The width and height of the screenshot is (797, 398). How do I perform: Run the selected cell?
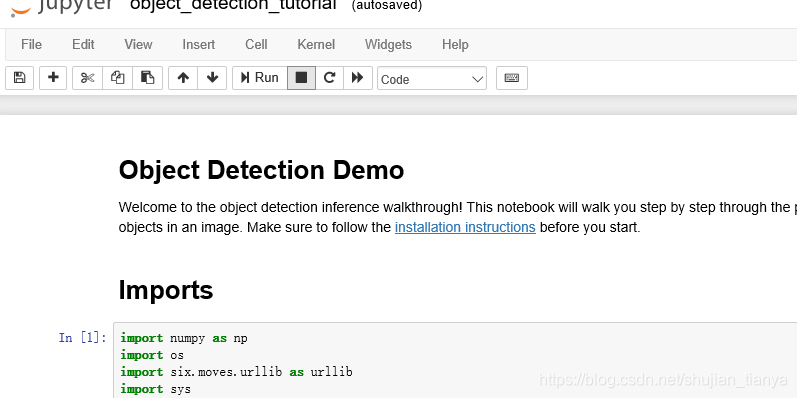[x=260, y=78]
